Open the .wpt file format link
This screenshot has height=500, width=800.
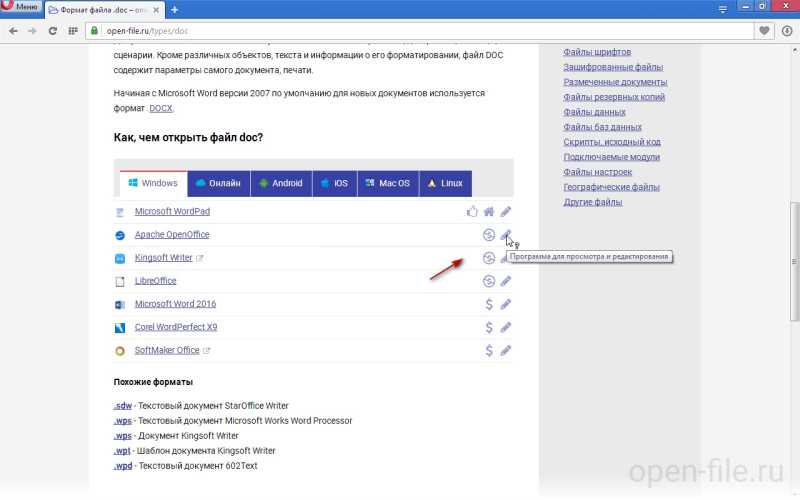tap(122, 451)
